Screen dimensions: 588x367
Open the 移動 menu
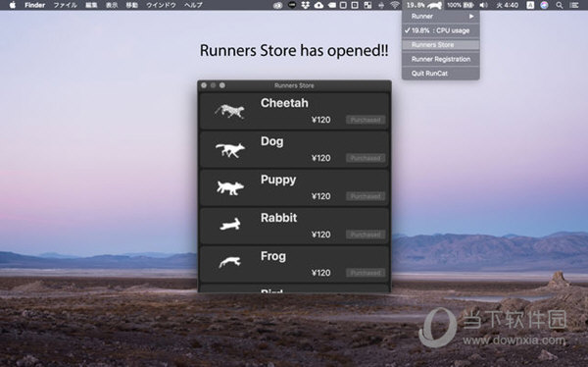coord(131,5)
